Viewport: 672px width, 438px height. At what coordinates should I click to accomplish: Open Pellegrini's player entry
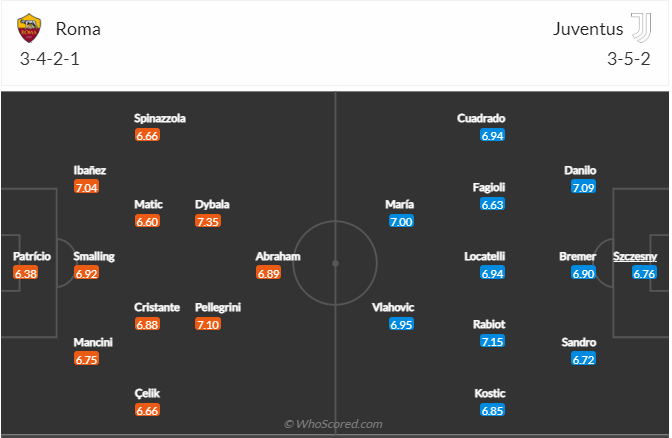pyautogui.click(x=217, y=307)
